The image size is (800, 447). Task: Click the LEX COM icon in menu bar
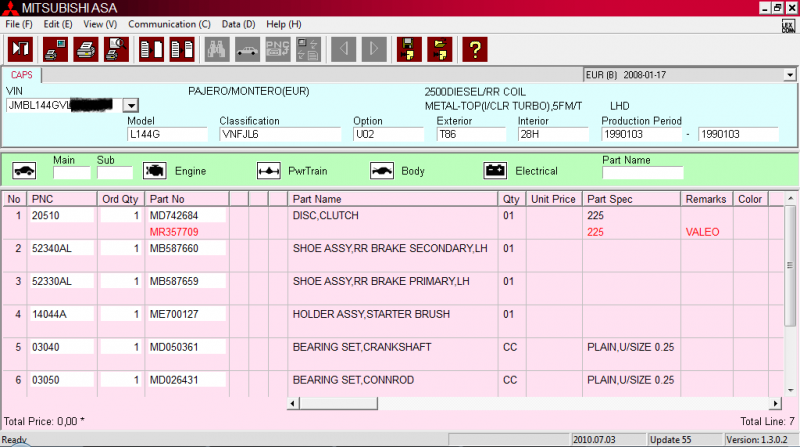click(x=788, y=26)
